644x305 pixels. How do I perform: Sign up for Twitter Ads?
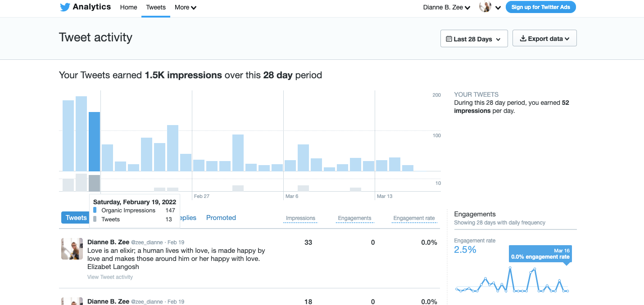pyautogui.click(x=540, y=7)
